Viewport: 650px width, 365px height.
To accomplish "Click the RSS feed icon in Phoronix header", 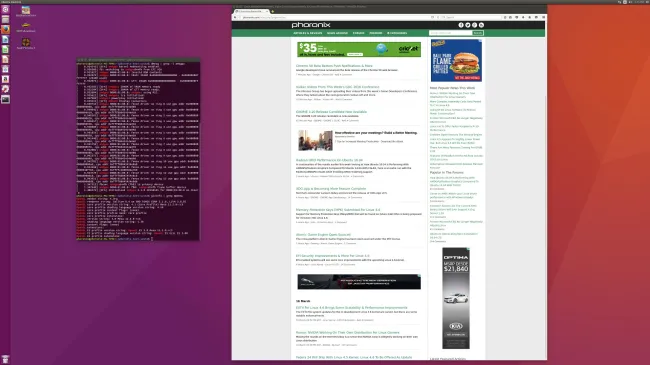I will 481,25.
